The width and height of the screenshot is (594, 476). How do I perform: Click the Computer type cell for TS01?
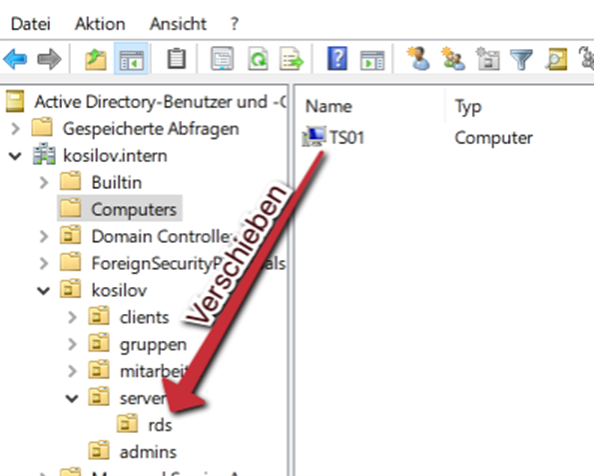click(x=493, y=138)
